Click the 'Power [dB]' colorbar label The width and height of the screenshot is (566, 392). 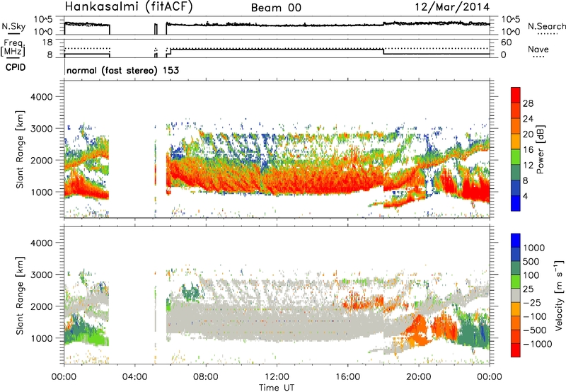tap(540, 149)
